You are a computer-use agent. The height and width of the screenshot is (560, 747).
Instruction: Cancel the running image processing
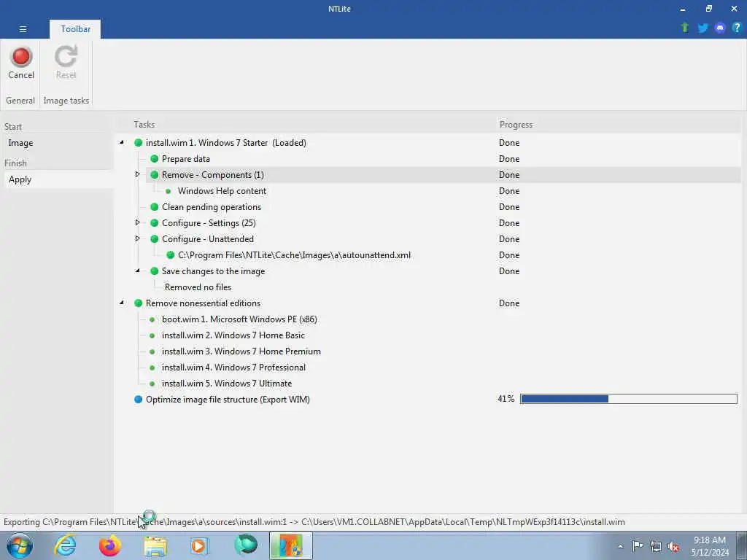[21, 63]
